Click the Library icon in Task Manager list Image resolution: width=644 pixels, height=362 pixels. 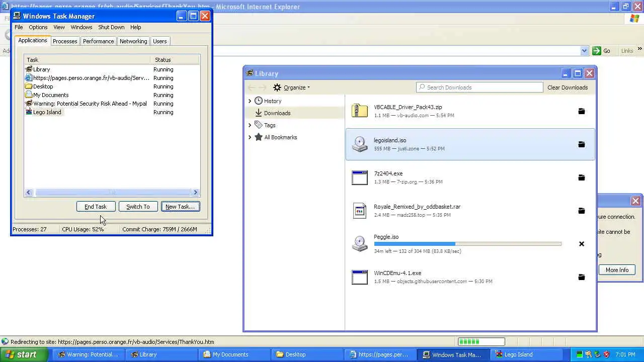pyautogui.click(x=29, y=69)
